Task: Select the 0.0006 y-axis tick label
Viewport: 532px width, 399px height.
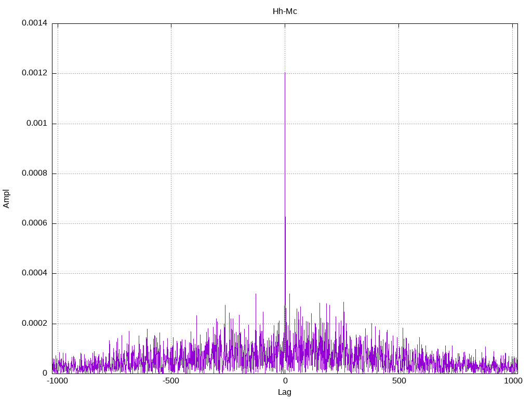Action: point(34,223)
